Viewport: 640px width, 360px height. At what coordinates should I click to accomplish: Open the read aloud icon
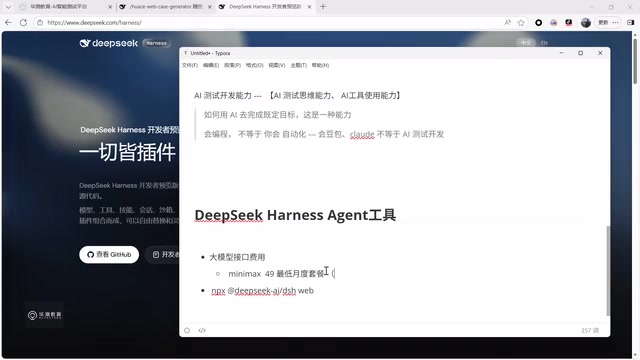coord(507,22)
